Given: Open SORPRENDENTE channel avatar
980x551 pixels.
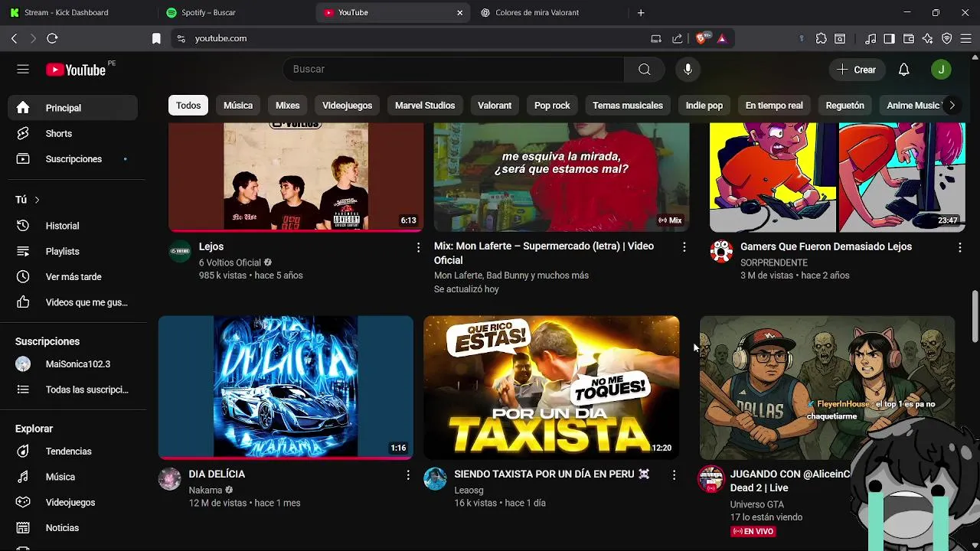Looking at the screenshot, I should pyautogui.click(x=721, y=251).
